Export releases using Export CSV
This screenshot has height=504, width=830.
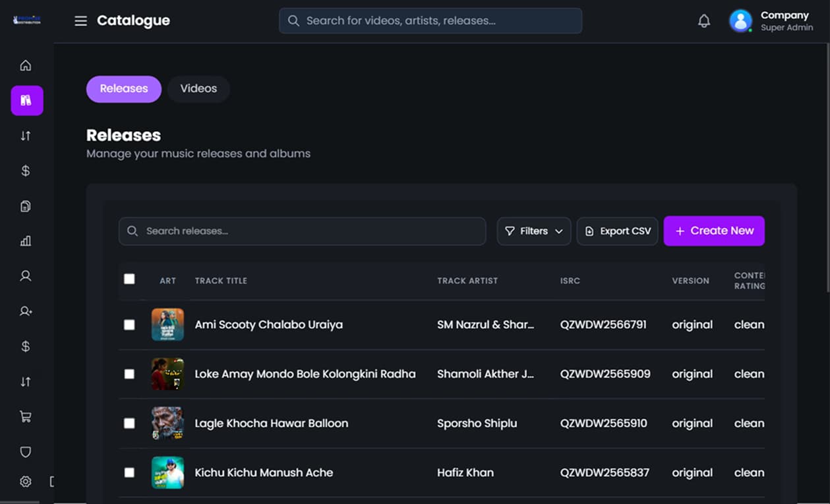(617, 231)
